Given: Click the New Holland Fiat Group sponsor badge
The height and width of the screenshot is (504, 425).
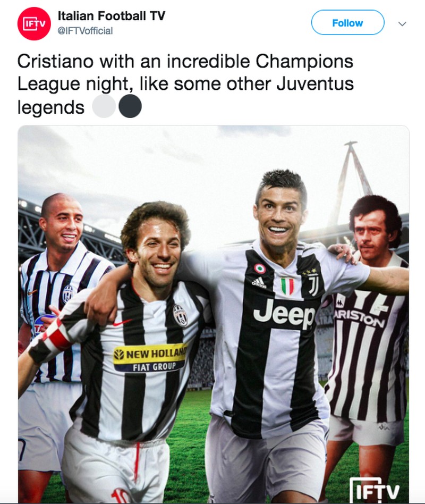Looking at the screenshot, I should [150, 357].
